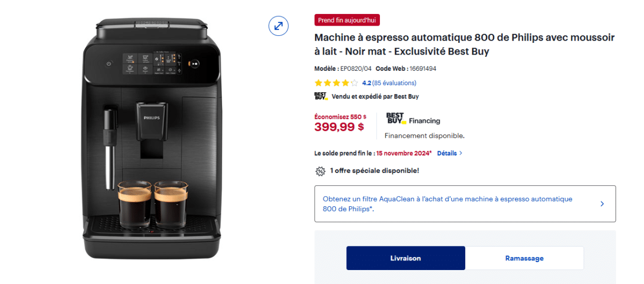The width and height of the screenshot is (644, 284).
Task: Click the 'Financement disponible' text
Action: click(425, 136)
